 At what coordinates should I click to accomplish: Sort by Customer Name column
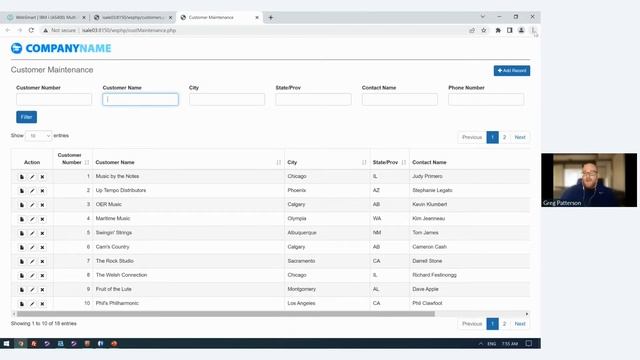(x=278, y=162)
